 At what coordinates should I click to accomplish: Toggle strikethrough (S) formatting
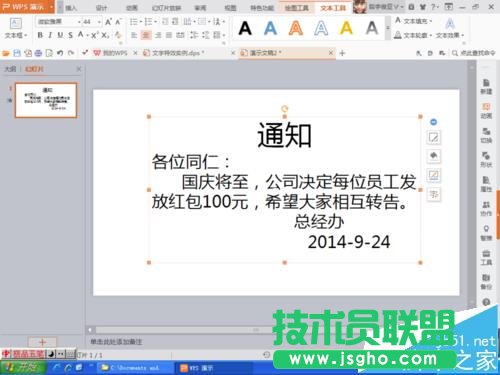[70, 35]
